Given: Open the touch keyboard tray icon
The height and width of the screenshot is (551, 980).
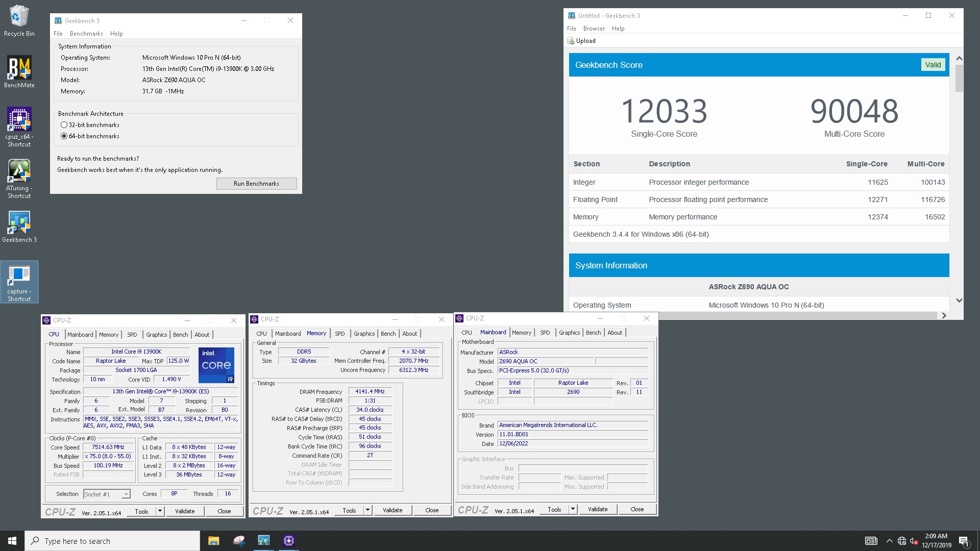Looking at the screenshot, I should point(871,541).
